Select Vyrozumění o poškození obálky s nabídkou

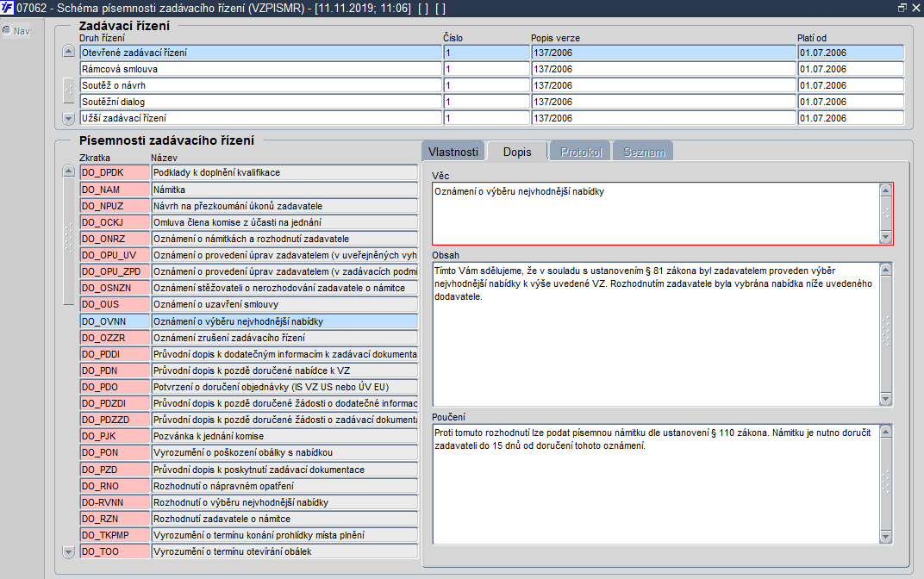coord(284,453)
